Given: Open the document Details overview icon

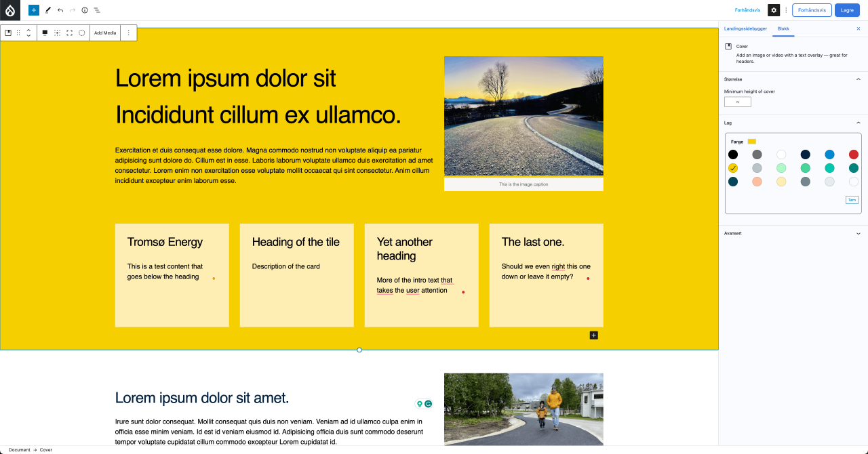Looking at the screenshot, I should point(84,10).
